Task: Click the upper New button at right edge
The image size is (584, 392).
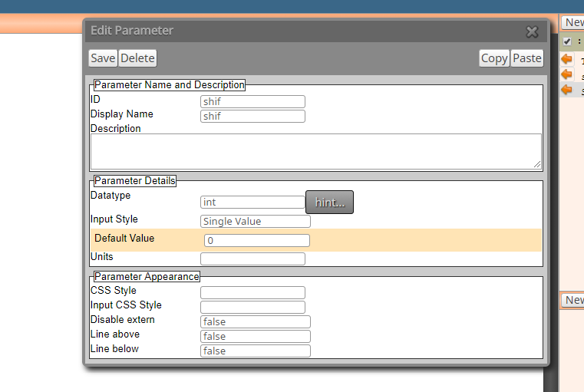Action: pos(572,23)
